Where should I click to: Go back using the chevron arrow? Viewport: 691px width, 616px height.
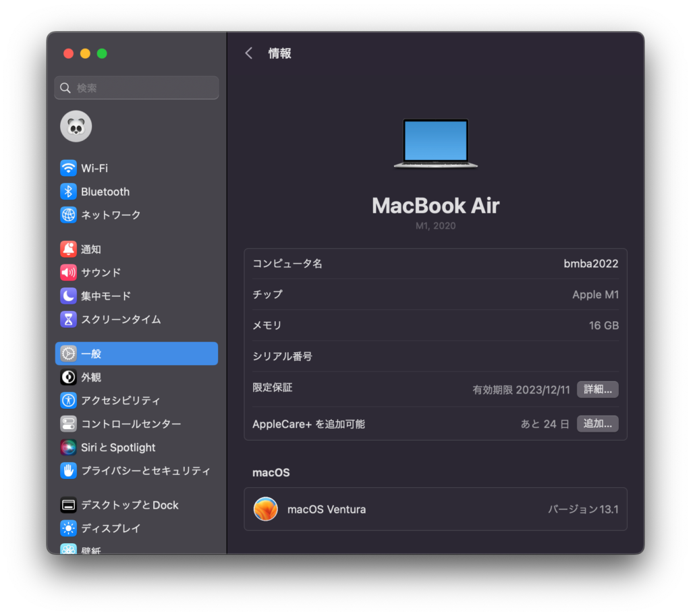tap(249, 53)
